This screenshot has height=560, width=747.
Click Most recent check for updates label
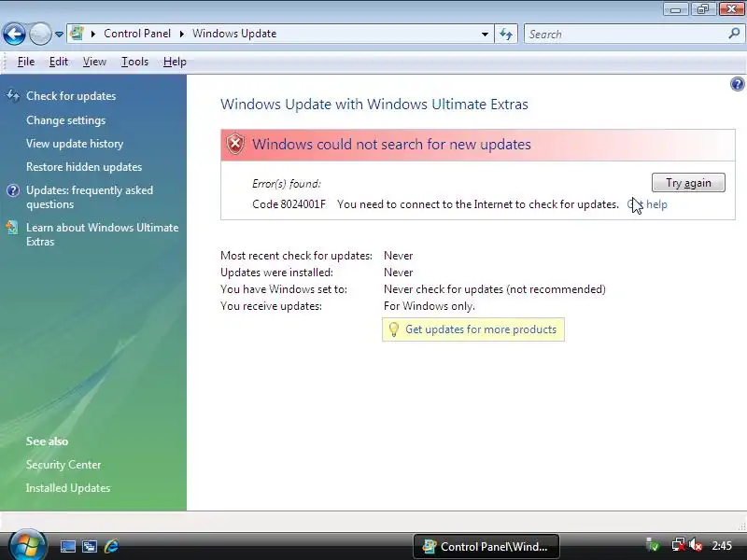[296, 256]
